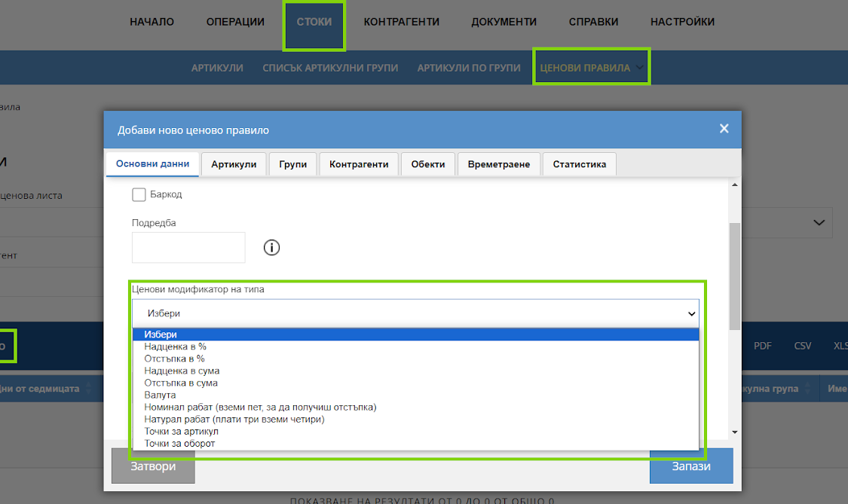Export the table as CSV
The width and height of the screenshot is (848, 504).
pyautogui.click(x=803, y=346)
